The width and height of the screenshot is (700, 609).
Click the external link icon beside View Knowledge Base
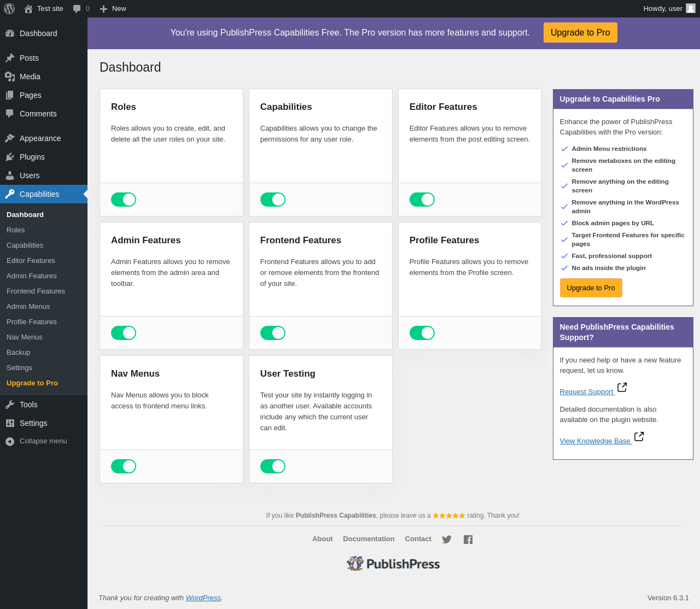(x=639, y=437)
